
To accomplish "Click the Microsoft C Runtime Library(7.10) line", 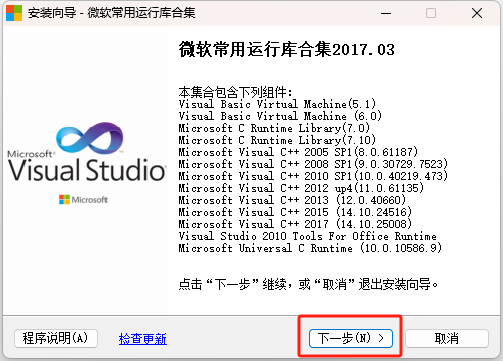I will pos(277,140).
